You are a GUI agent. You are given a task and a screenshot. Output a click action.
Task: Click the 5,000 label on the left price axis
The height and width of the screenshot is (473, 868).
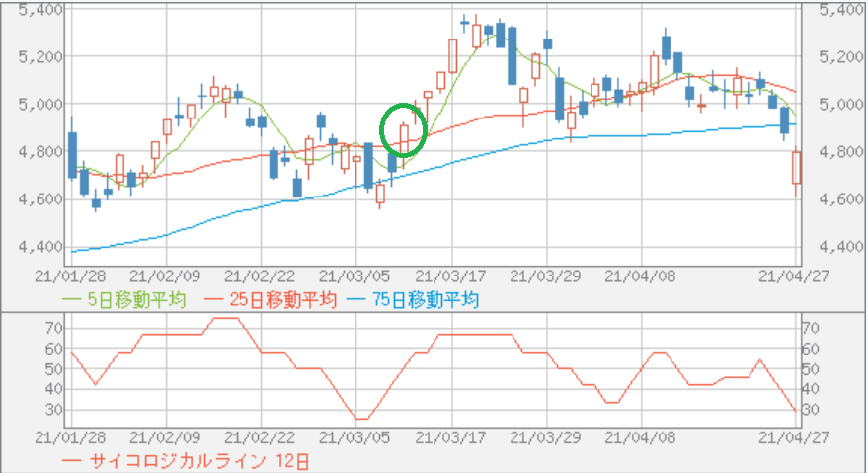(x=40, y=104)
